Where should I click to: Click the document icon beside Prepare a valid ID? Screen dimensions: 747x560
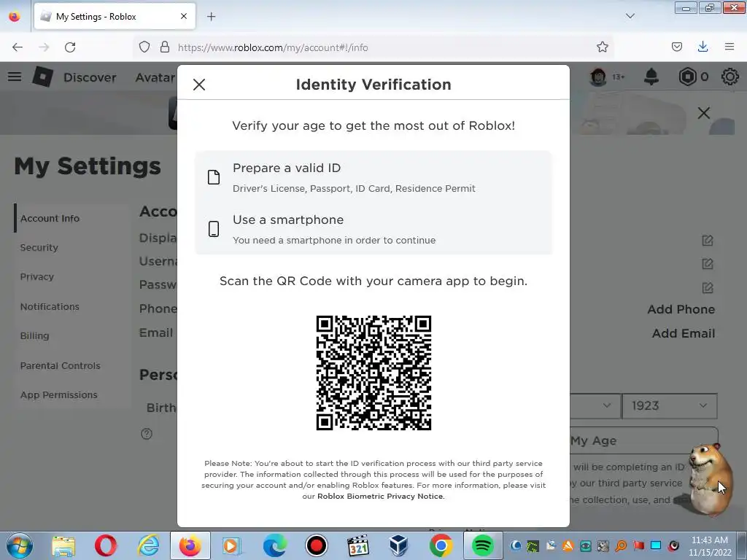click(214, 177)
